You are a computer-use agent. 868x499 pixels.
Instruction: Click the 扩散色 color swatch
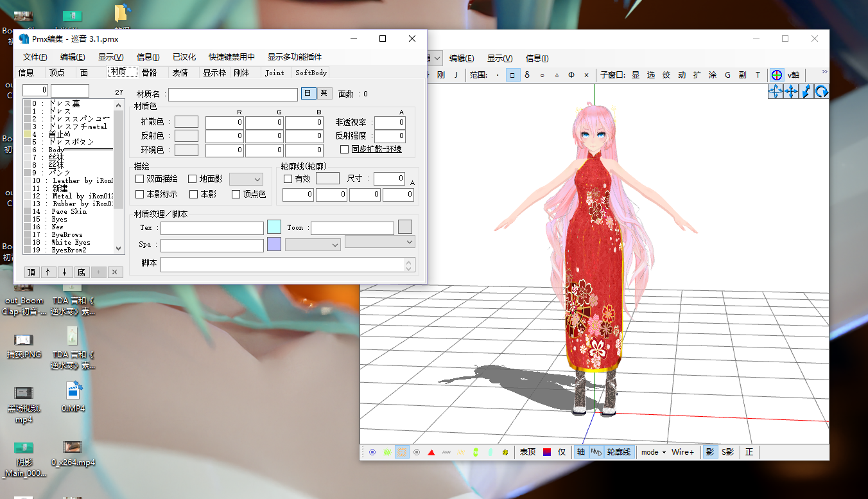(187, 121)
